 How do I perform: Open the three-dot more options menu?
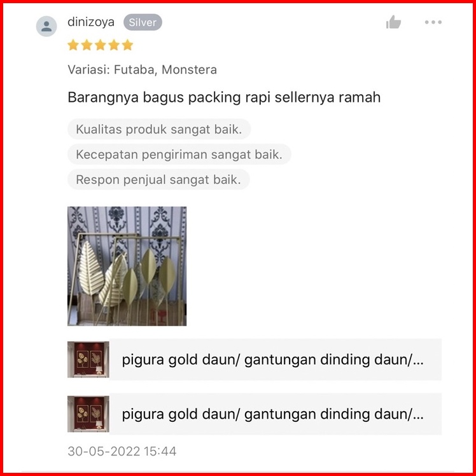433,22
